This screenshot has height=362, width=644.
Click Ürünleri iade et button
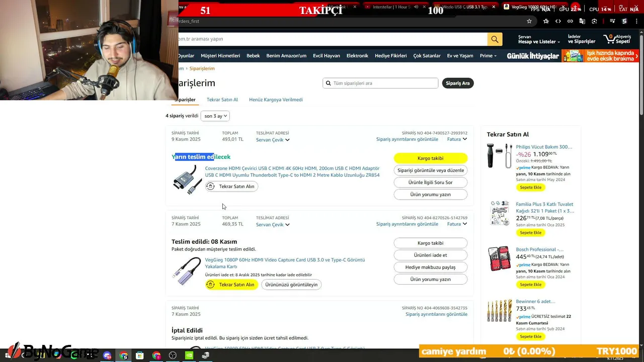(x=431, y=255)
